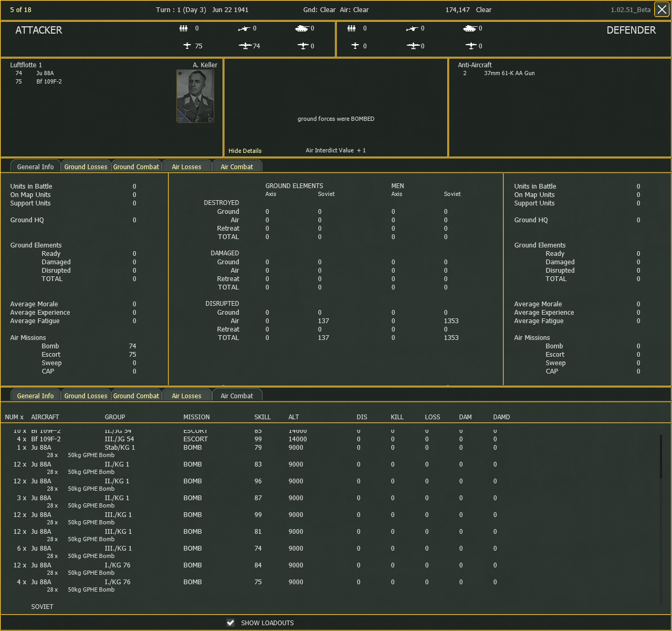This screenshot has width=672, height=631.
Task: Click the GROUP column header
Action: 115,417
